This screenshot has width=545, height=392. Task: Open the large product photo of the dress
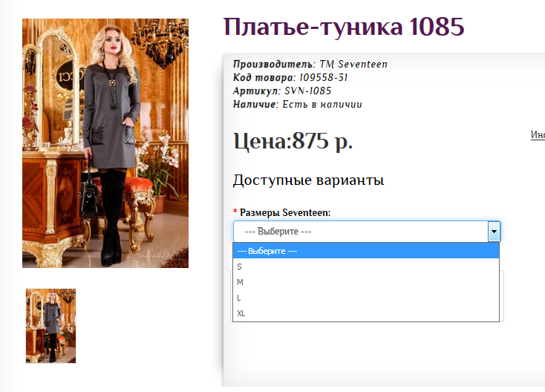pyautogui.click(x=105, y=143)
